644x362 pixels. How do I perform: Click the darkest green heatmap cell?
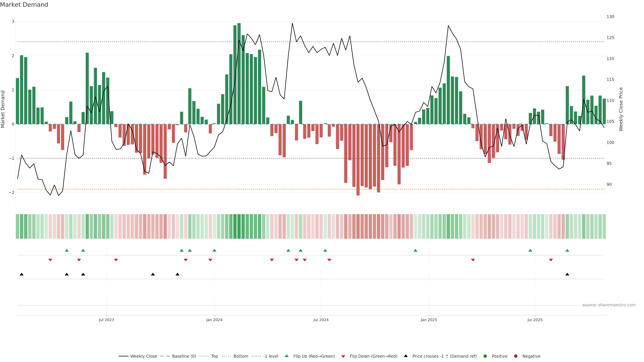point(239,226)
